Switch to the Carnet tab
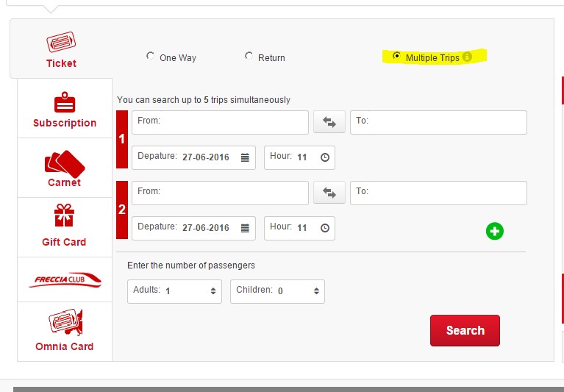 click(65, 168)
